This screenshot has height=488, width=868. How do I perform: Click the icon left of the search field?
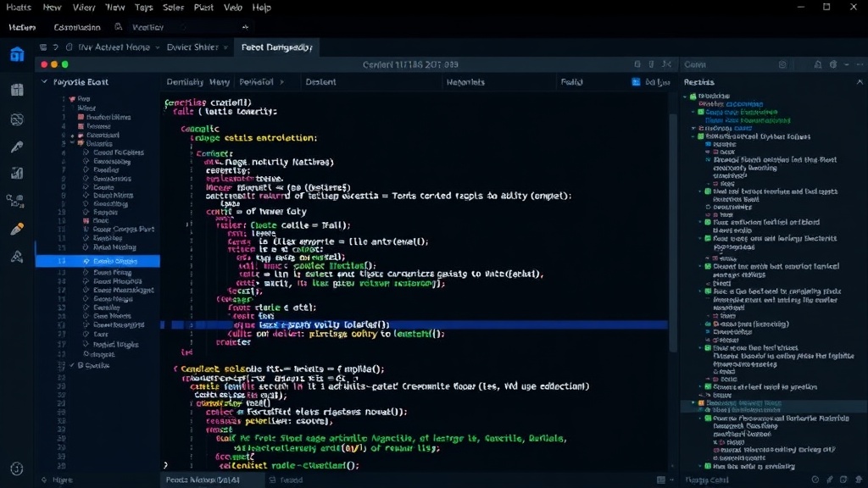pyautogui.click(x=118, y=26)
